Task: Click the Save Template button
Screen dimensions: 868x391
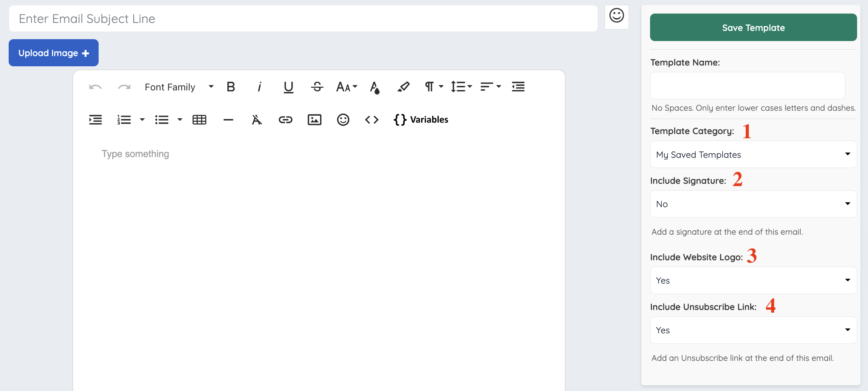Action: pos(753,27)
